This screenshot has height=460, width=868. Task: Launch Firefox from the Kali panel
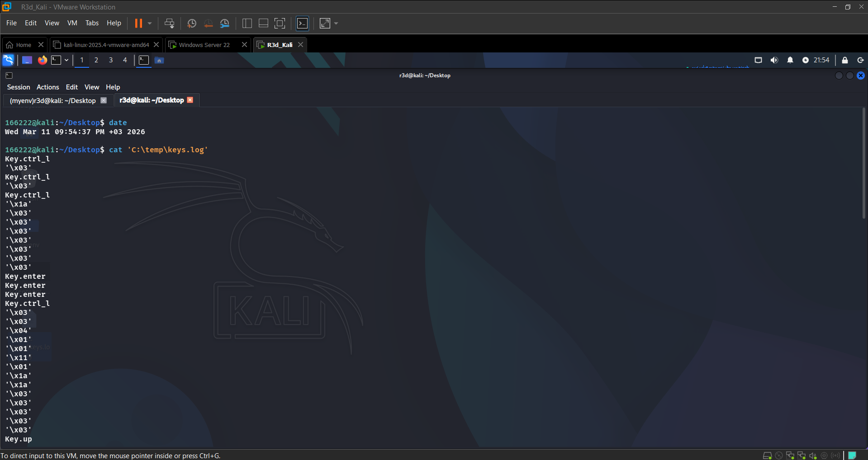click(x=42, y=60)
